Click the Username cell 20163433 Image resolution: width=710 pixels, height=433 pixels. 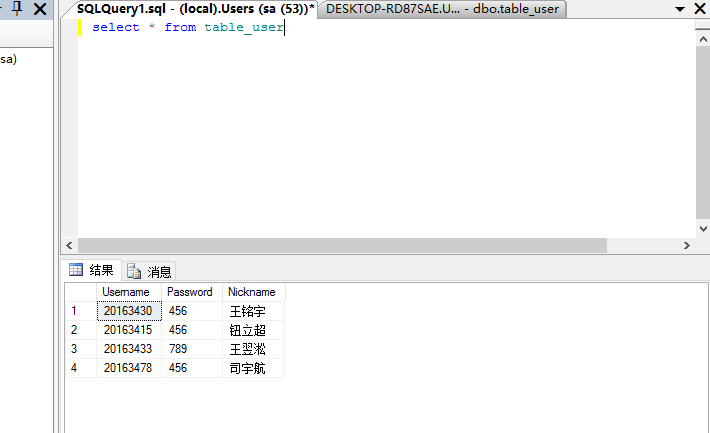pos(129,349)
